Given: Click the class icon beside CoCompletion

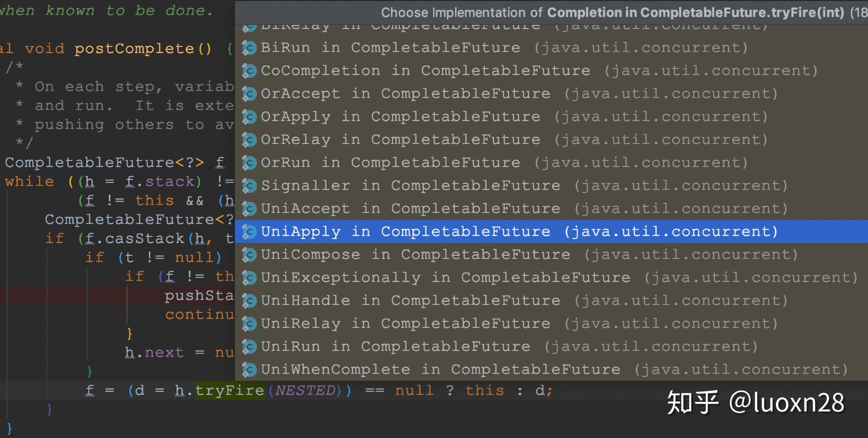Looking at the screenshot, I should click(249, 71).
